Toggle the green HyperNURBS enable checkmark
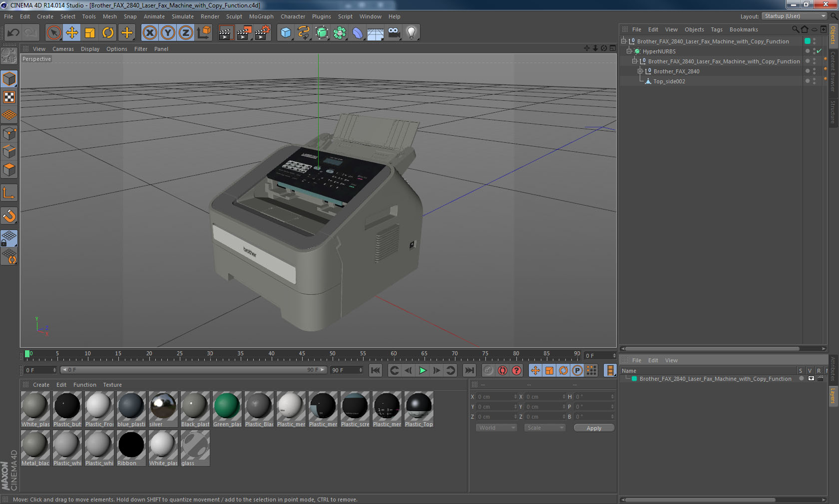 click(x=819, y=51)
